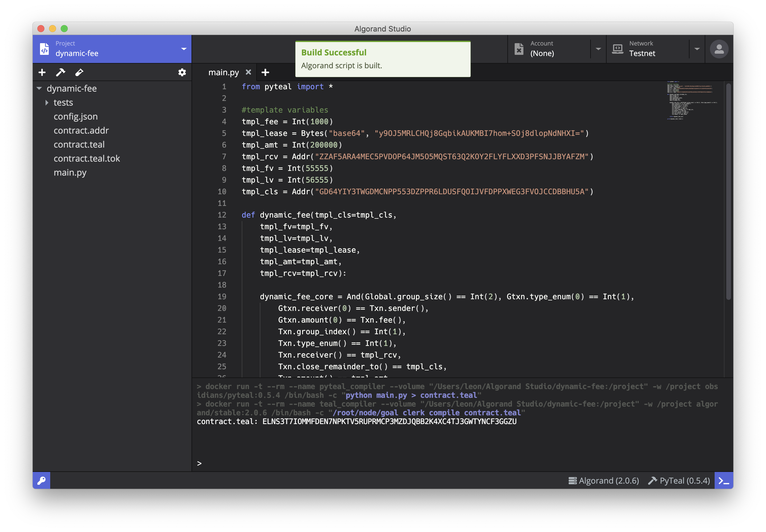Open config.json in file tree
The image size is (766, 532).
click(76, 116)
